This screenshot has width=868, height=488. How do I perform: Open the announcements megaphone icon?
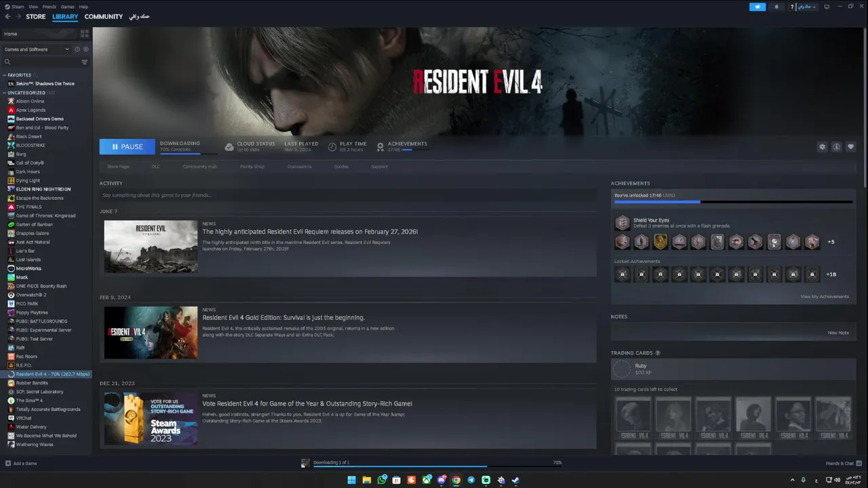click(x=757, y=7)
